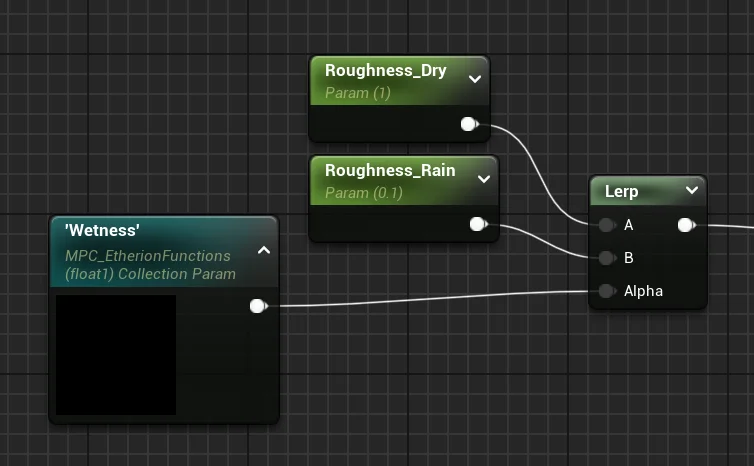Image resolution: width=754 pixels, height=466 pixels.
Task: Click the Lerp node's Alpha input pin
Action: coord(606,291)
